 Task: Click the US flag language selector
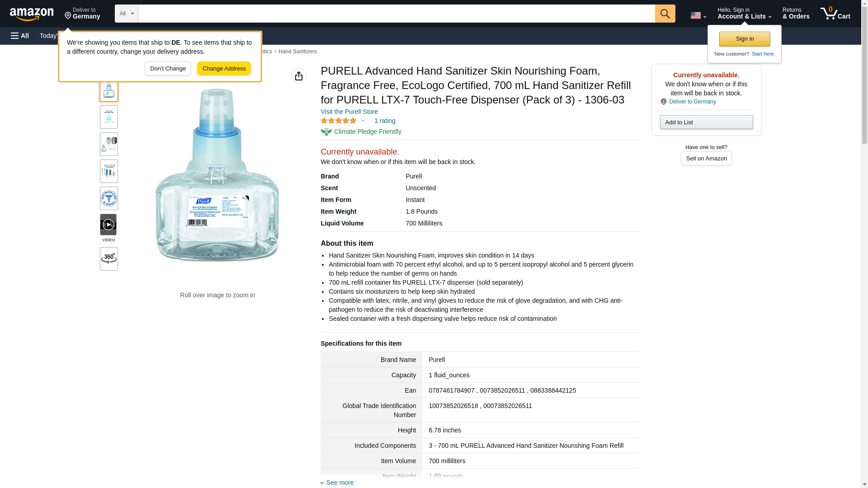coord(698,15)
